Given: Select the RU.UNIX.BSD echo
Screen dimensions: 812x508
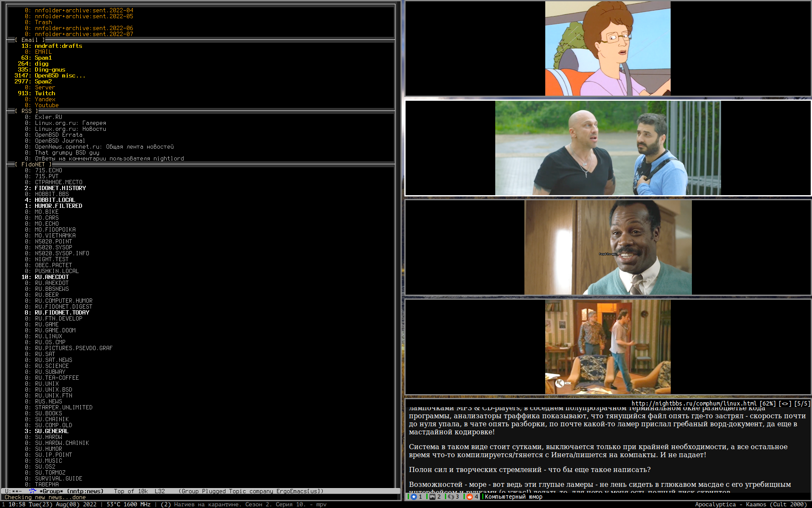Looking at the screenshot, I should click(53, 389).
